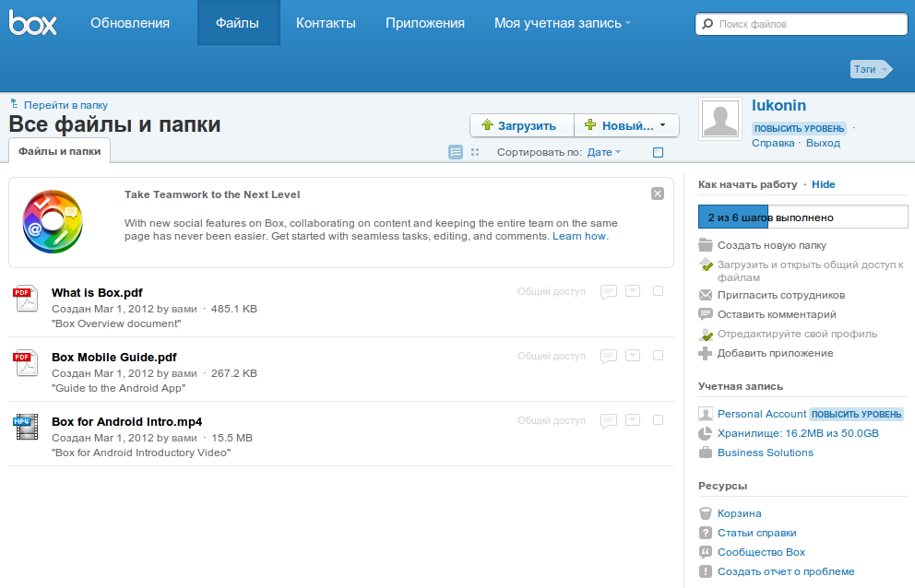
Task: Click the briefcase icon beside Business Solutions
Action: 706,453
